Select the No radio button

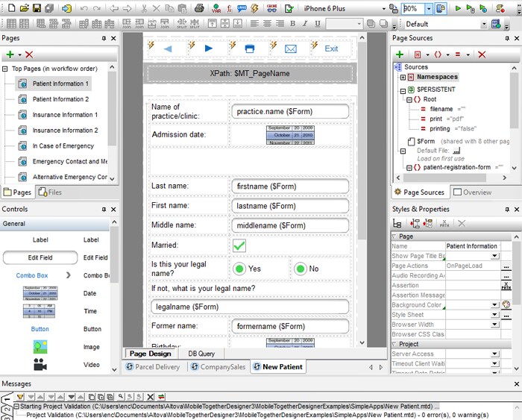tap(300, 269)
